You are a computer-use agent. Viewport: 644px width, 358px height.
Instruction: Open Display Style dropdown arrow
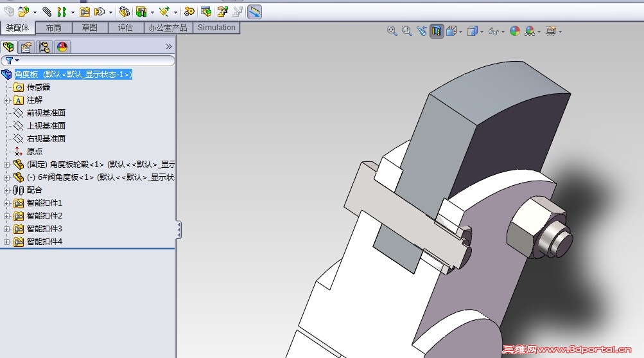point(482,31)
